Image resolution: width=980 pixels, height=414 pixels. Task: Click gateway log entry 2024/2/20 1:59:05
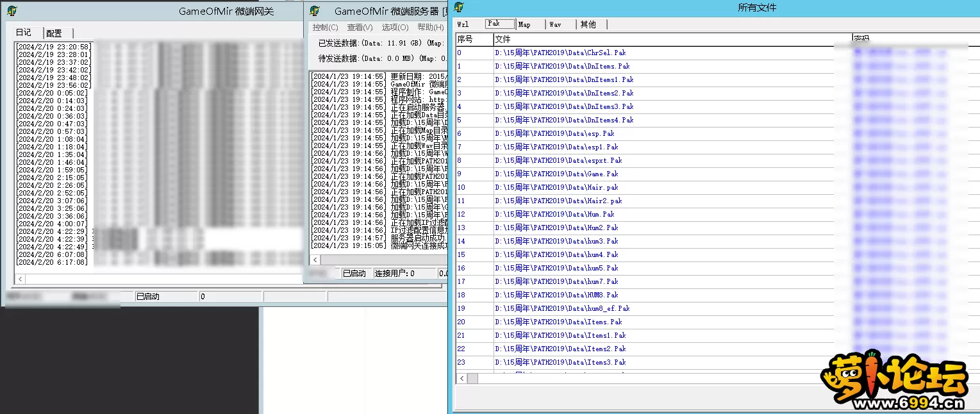52,170
